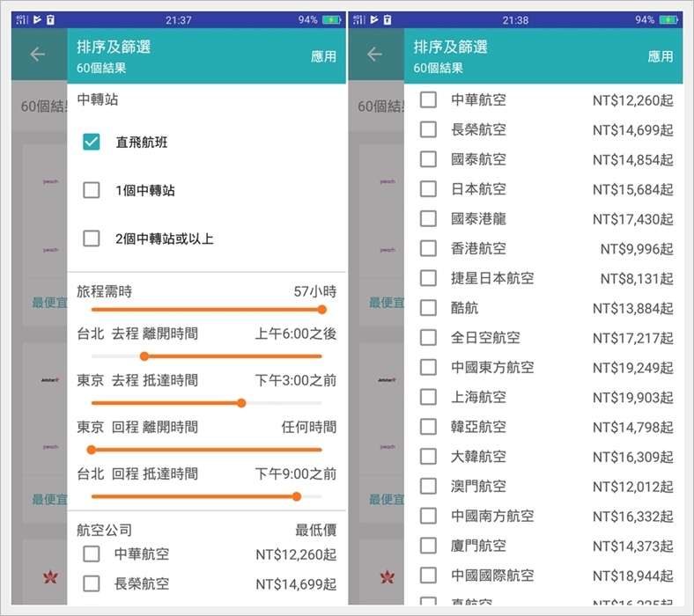Check the 大韓航空 checkbox
This screenshot has width=694, height=616.
click(428, 457)
